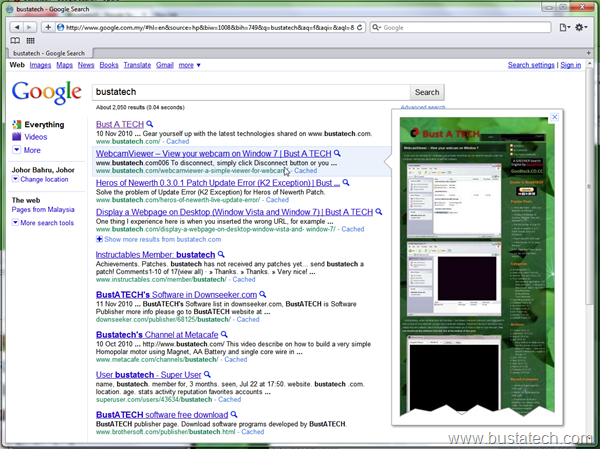Open Display a Webpage on Desktop result
Screen dimensions: 600x449
234,212
